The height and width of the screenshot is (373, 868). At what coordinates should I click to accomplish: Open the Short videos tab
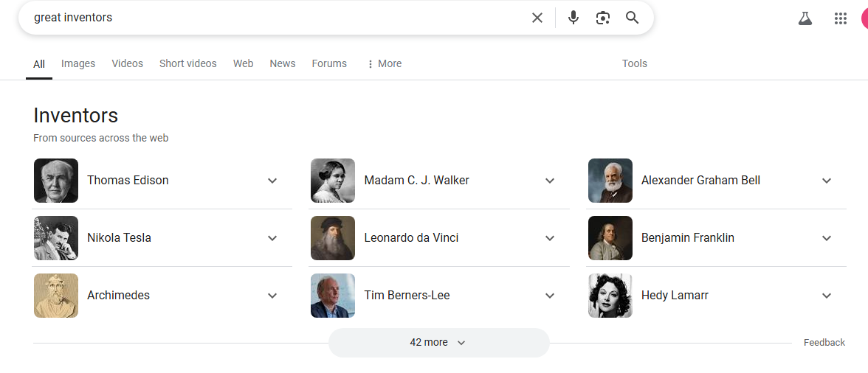[187, 63]
